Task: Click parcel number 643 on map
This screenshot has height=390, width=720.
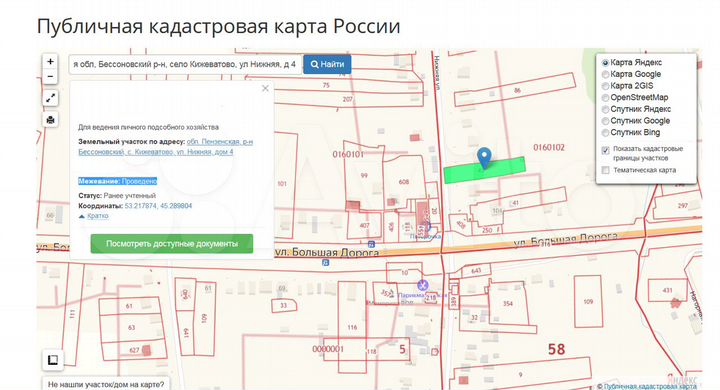Action: point(476,271)
